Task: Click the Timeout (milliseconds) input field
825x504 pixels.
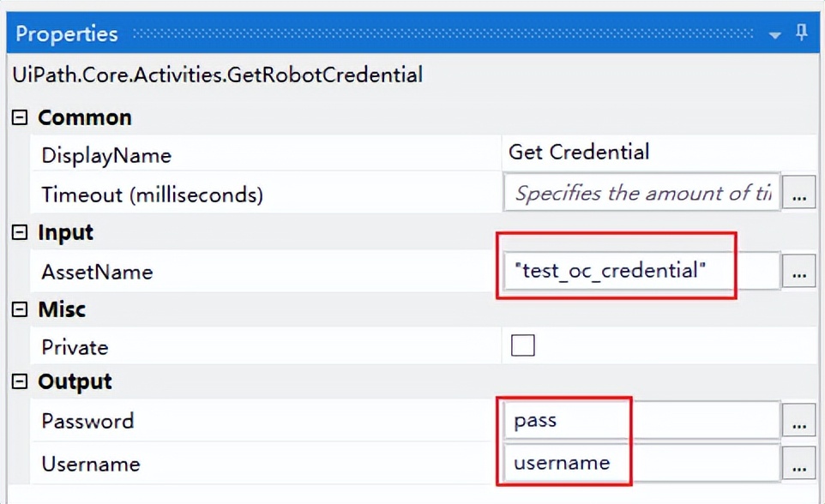Action: click(x=641, y=195)
